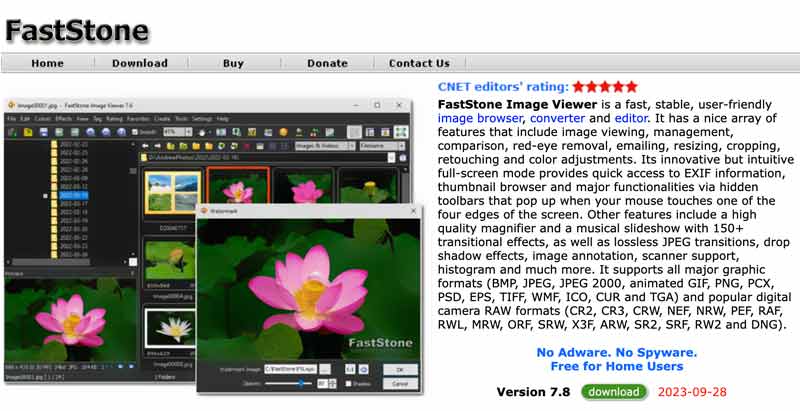Viewport: 800px width, 411px height.
Task: Click the blue eye icon in Watermark dialog
Action: click(x=363, y=369)
